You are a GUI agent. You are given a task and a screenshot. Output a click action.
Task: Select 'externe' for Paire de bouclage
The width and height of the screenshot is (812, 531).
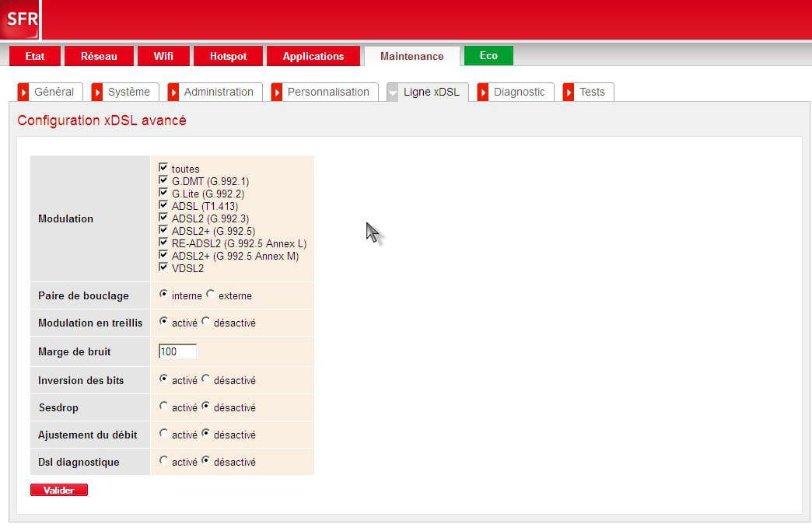click(x=211, y=294)
